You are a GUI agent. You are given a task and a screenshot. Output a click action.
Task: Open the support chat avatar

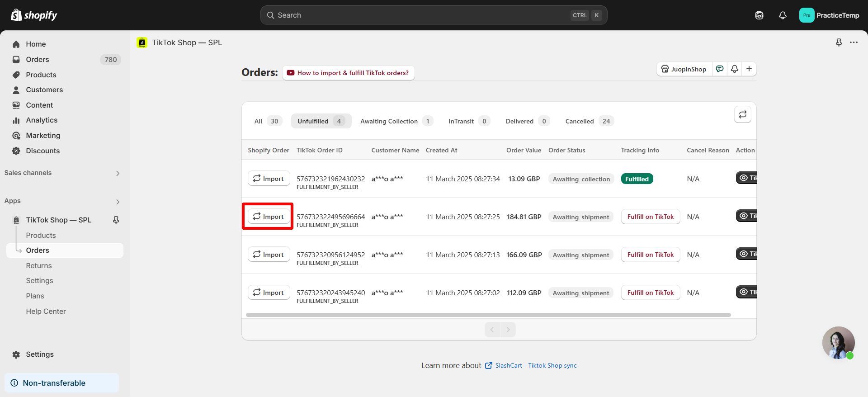[838, 343]
